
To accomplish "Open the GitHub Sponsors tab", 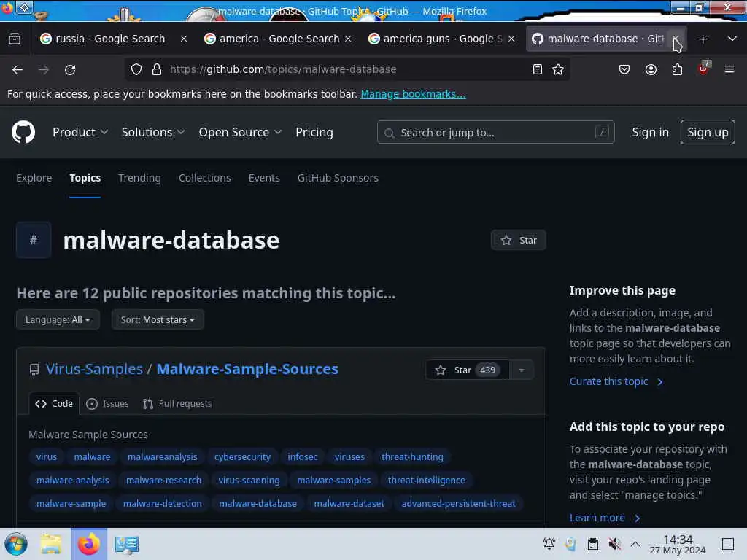I will (x=338, y=178).
